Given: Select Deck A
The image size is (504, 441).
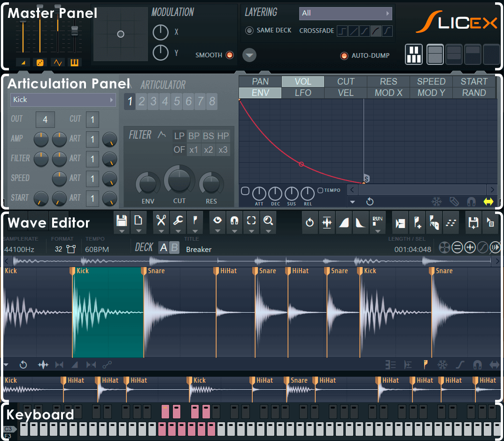Looking at the screenshot, I should point(163,248).
